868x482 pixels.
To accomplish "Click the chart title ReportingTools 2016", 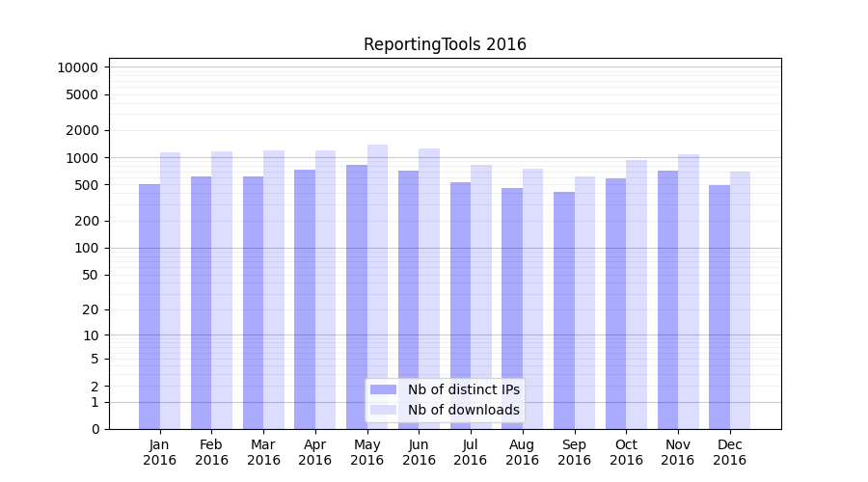I will click(x=445, y=44).
